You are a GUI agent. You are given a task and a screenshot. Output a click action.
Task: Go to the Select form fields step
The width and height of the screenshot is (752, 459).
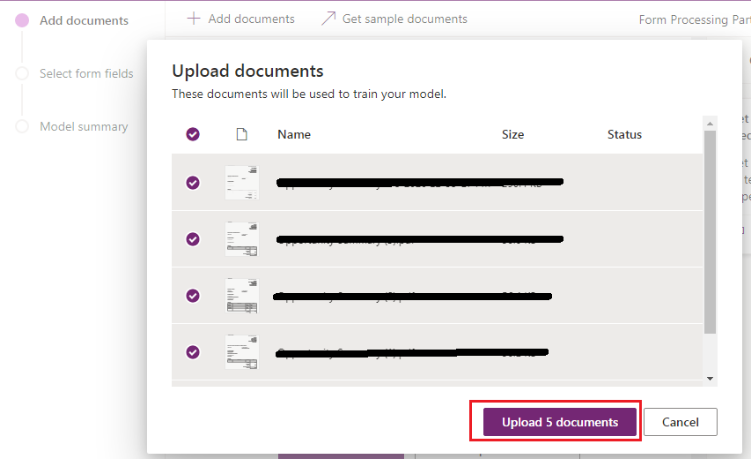pyautogui.click(x=86, y=73)
